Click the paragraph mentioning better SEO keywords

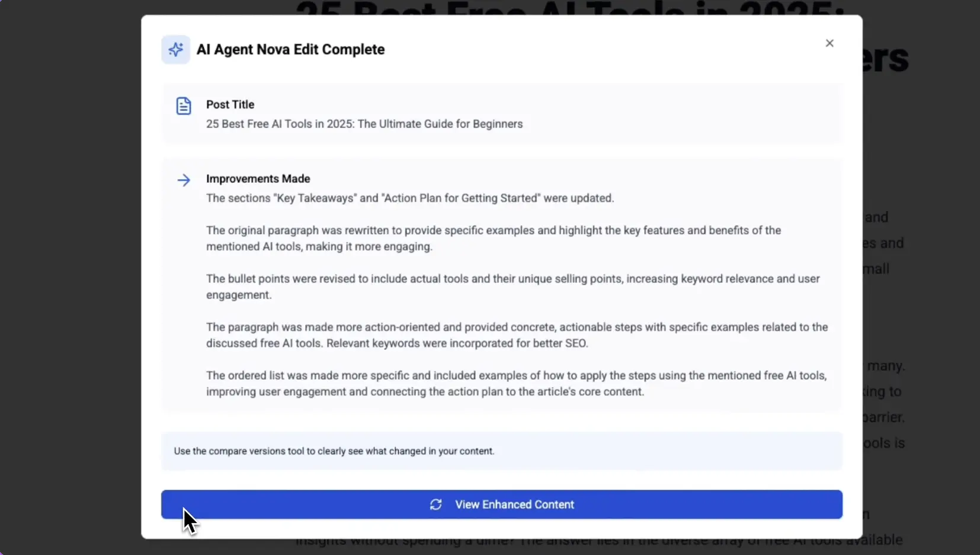click(x=517, y=335)
